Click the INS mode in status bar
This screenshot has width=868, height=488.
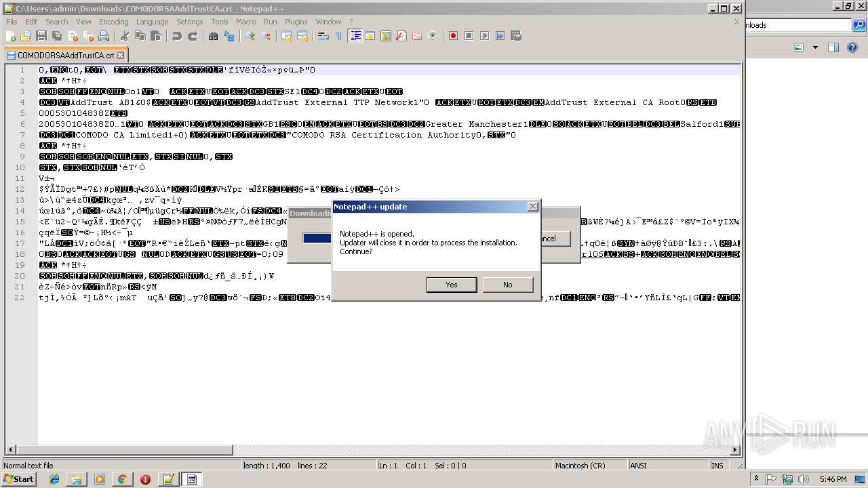717,466
